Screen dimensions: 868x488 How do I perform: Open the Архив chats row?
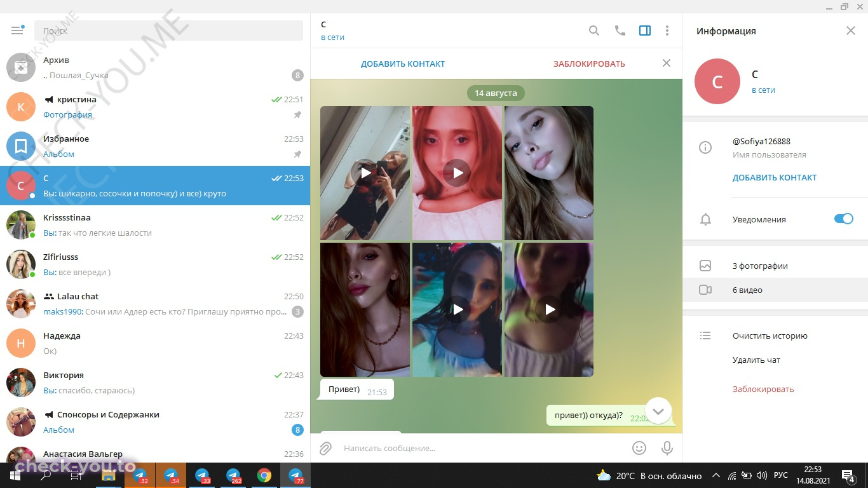click(155, 67)
